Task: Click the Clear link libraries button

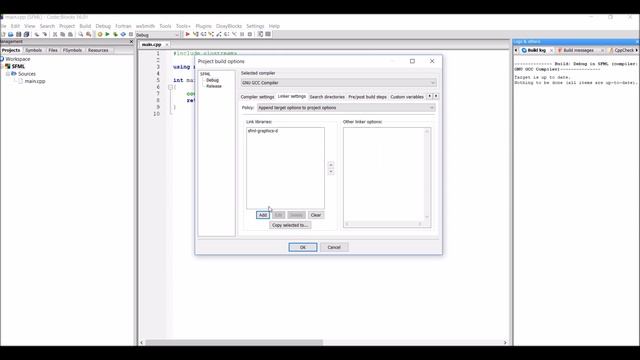Action: (316, 215)
